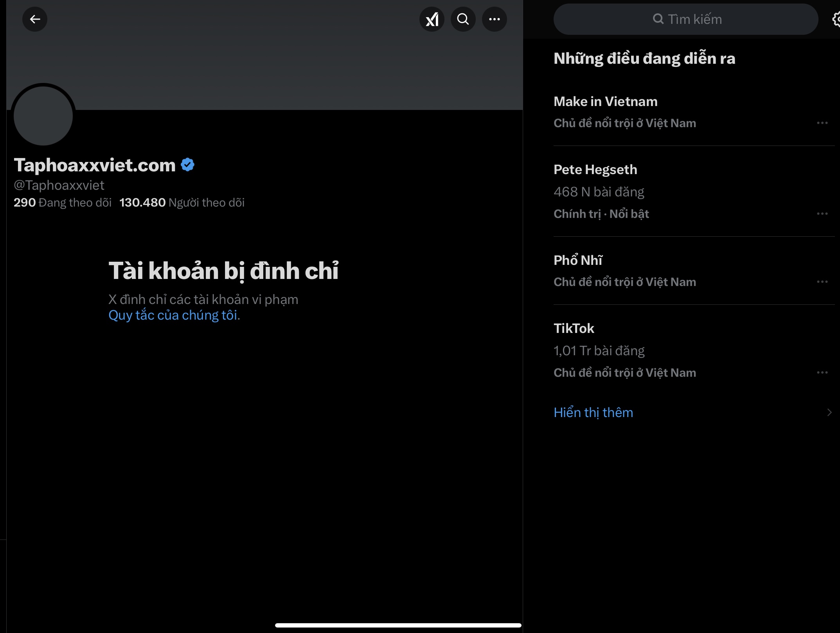Open more options for Make in Vietnam

(822, 123)
